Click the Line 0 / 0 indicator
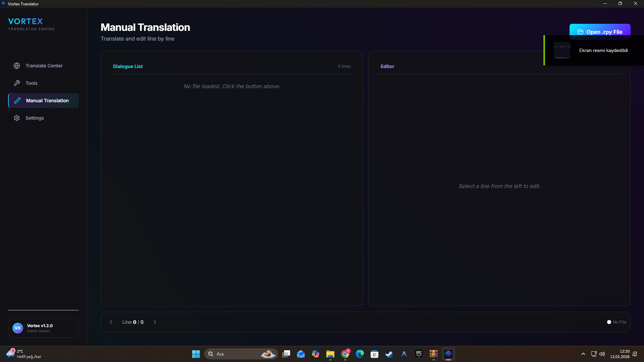644x362 pixels. [133, 322]
